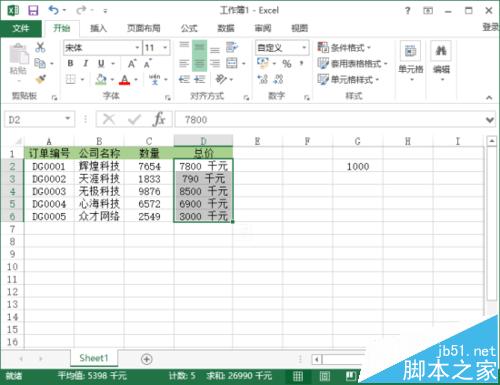Click the phonetic guide 文 icon
This screenshot has height=385, width=500.
tap(155, 79)
